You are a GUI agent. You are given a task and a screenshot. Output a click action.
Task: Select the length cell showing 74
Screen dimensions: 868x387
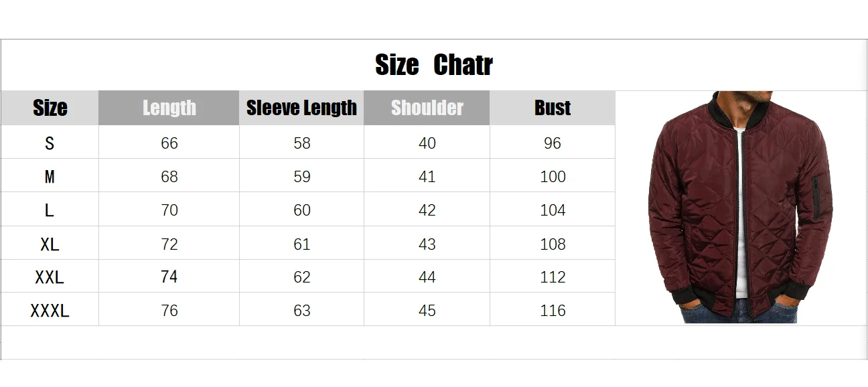pos(169,277)
